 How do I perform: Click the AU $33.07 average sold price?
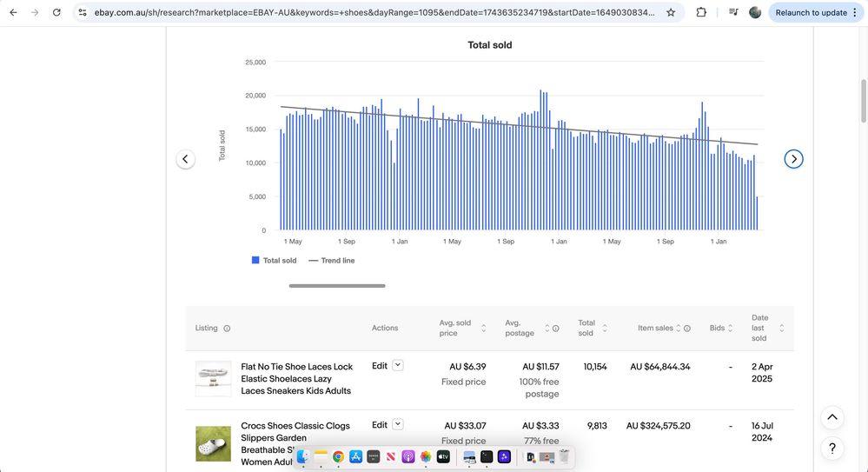[x=465, y=426]
